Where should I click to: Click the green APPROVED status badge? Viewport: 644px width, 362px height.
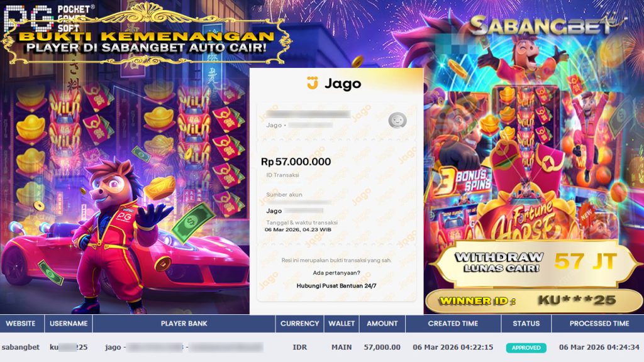point(526,348)
